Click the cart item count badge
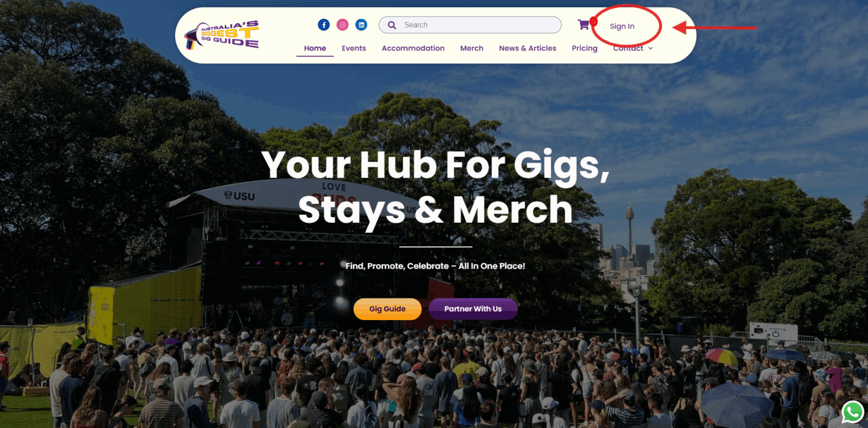Viewport: 868px width, 428px height. click(x=593, y=21)
